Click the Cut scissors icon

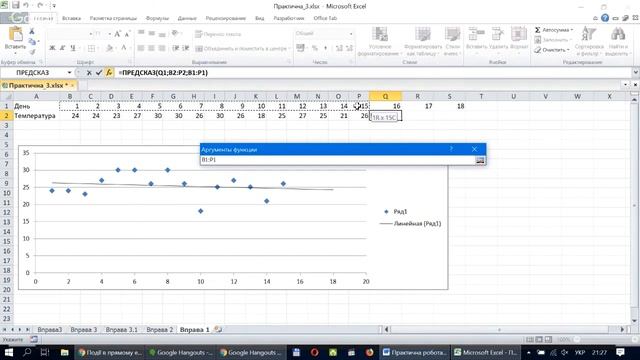(x=32, y=32)
